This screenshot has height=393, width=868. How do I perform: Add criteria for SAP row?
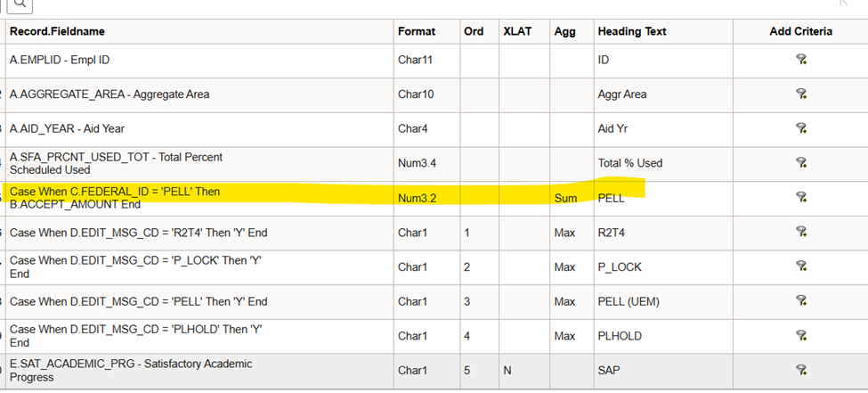click(x=801, y=370)
